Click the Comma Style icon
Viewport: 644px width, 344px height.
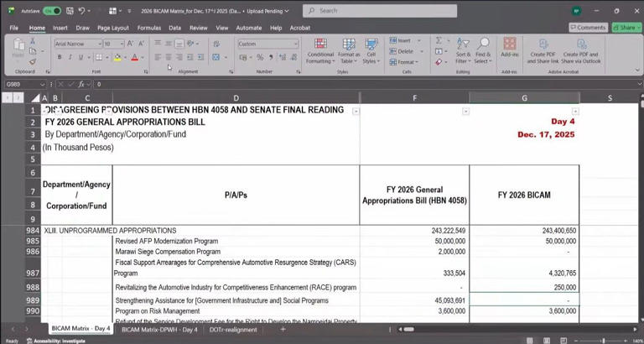point(271,58)
